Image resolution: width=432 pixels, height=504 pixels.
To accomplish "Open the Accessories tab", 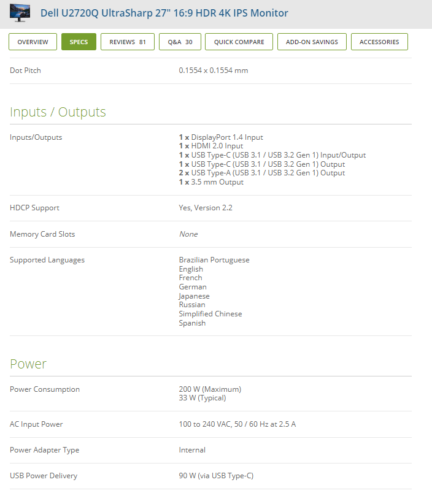I will point(379,42).
